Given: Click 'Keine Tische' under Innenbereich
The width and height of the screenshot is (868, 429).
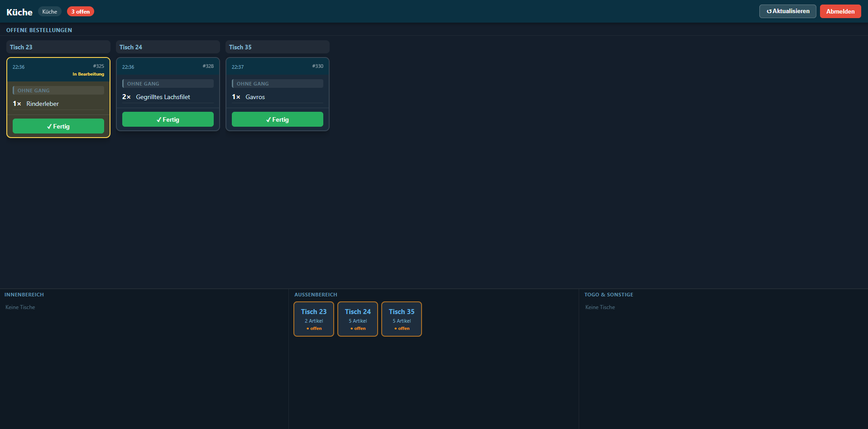Looking at the screenshot, I should coord(20,307).
